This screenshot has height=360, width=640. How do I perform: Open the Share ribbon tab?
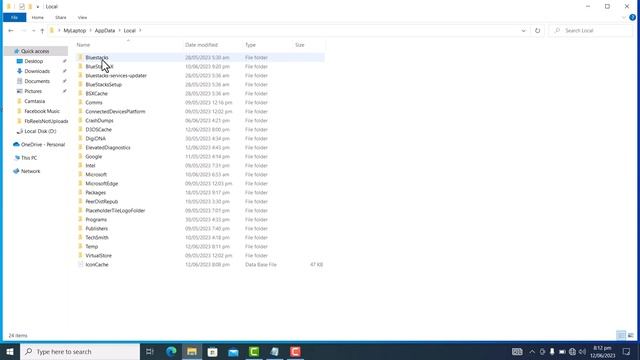click(x=61, y=18)
